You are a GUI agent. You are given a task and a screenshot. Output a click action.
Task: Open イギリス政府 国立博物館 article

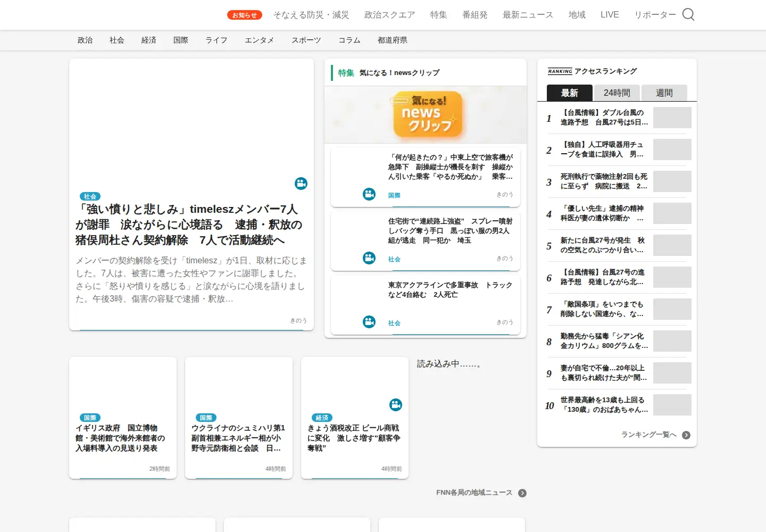pos(123,418)
